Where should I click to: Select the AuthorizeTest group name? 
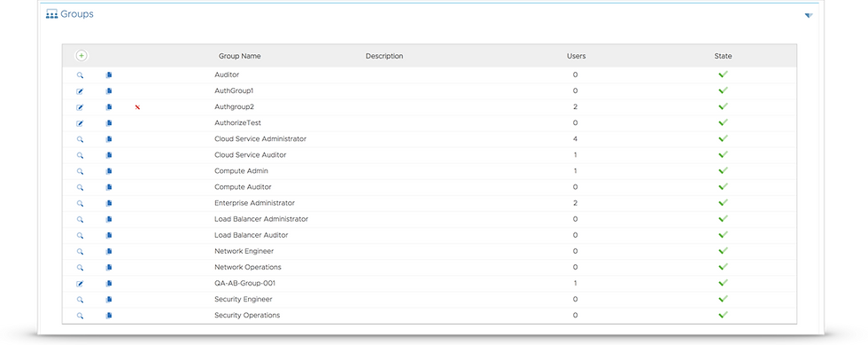tap(237, 122)
